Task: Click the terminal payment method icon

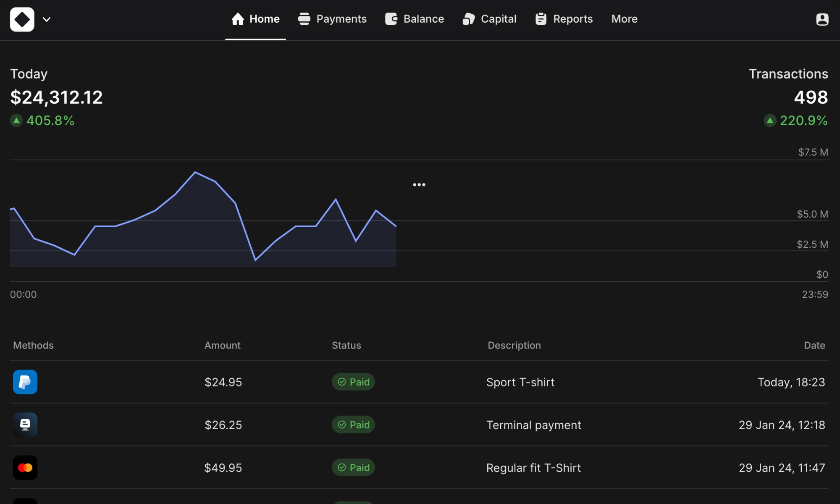Action: [x=25, y=425]
